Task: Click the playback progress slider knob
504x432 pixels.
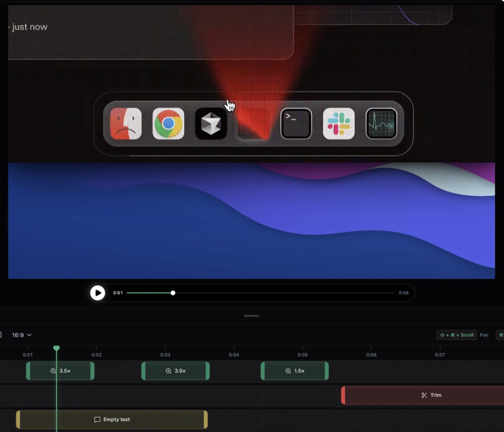Action: pos(173,293)
